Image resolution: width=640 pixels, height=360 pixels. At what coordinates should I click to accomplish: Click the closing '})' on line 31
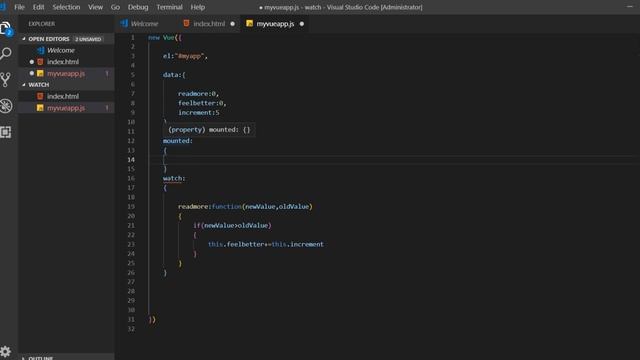pyautogui.click(x=152, y=320)
